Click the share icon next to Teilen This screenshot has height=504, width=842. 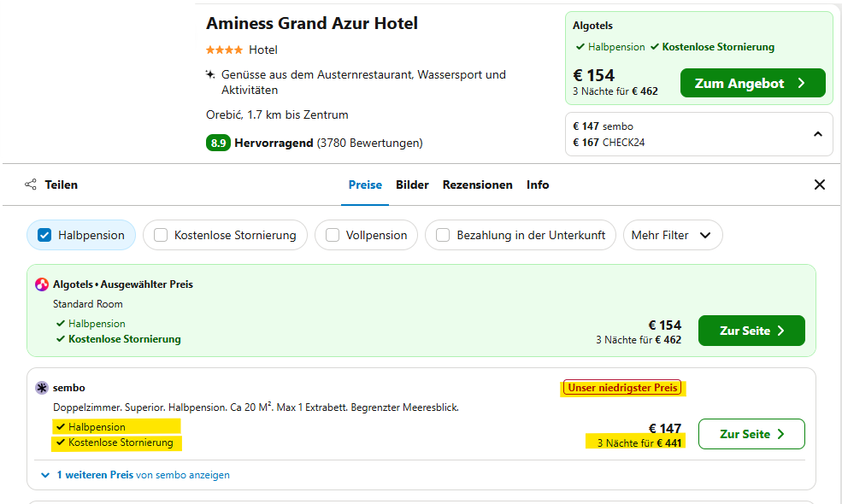[x=31, y=185]
